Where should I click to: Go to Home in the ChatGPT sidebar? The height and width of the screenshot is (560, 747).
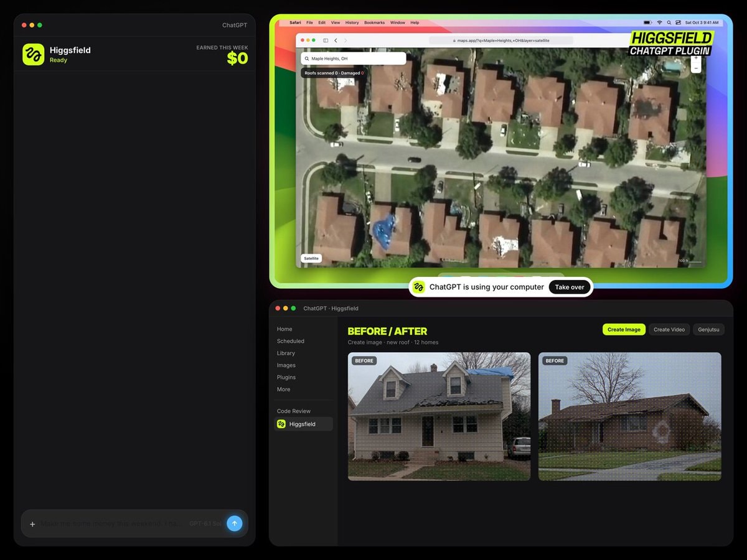coord(284,329)
